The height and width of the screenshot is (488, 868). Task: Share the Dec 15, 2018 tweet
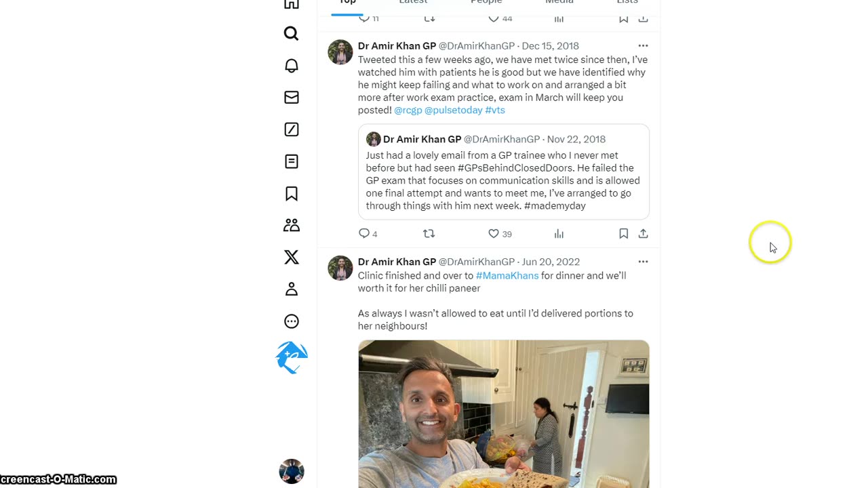coord(643,234)
